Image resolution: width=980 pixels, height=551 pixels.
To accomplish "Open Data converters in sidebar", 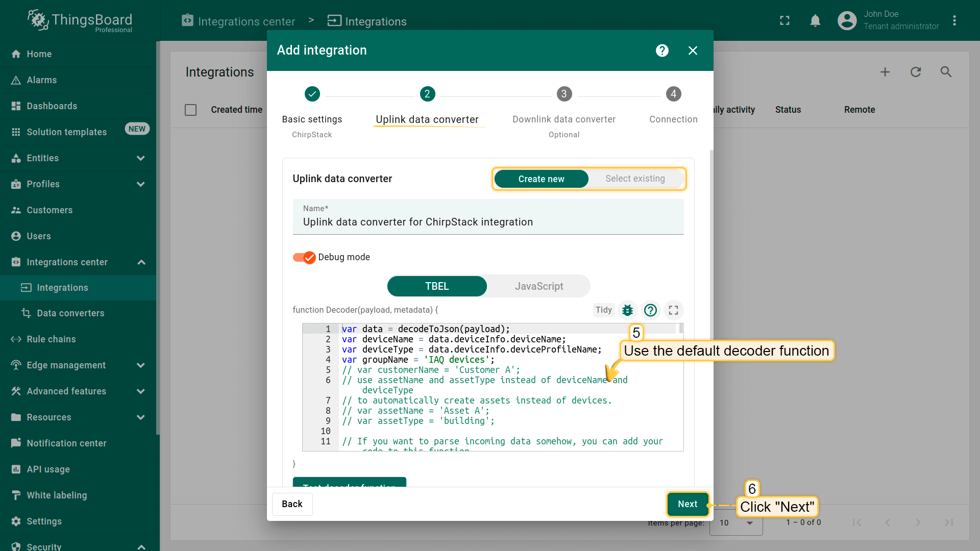I will [x=78, y=313].
